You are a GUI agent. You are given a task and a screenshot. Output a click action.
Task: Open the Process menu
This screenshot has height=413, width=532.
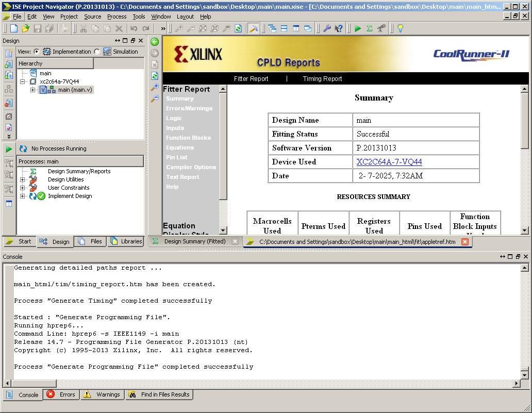point(117,16)
